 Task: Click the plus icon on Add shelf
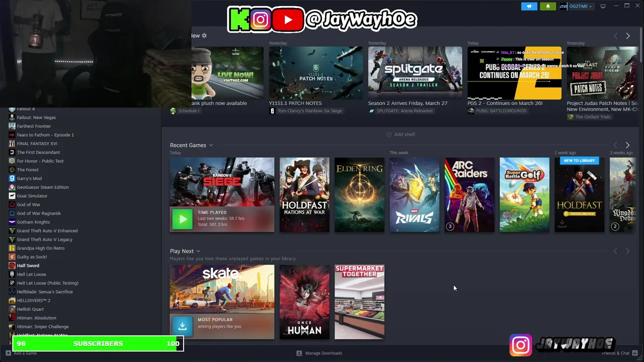click(x=388, y=134)
